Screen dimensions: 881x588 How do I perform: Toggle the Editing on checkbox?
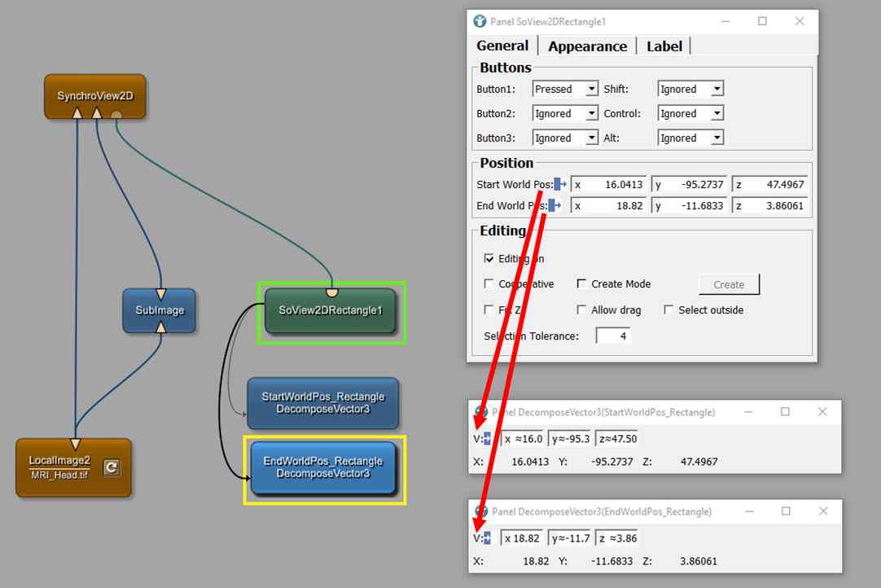tap(489, 259)
